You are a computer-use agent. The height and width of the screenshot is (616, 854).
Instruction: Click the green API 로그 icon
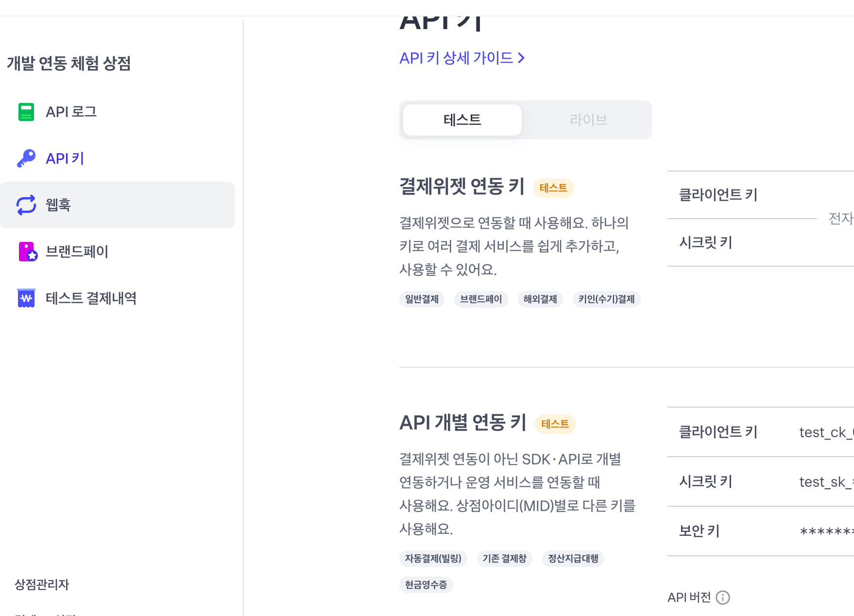point(26,112)
